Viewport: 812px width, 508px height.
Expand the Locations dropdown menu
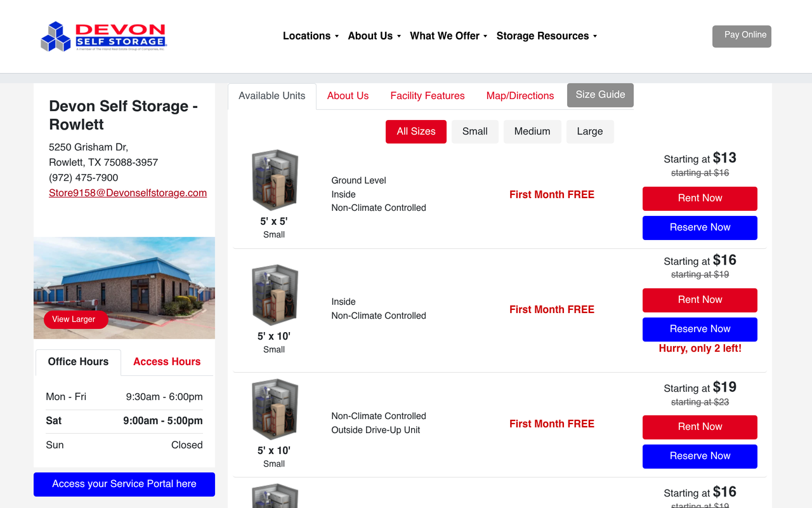[x=311, y=36]
